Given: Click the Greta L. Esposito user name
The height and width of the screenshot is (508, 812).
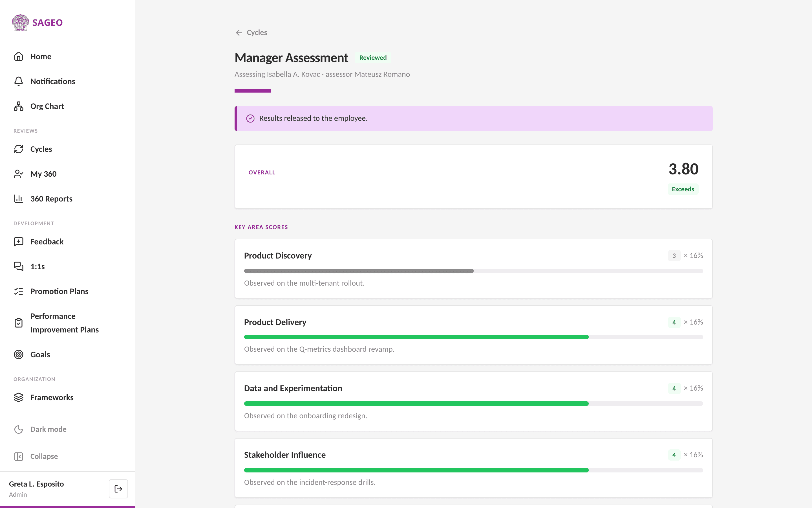Looking at the screenshot, I should pyautogui.click(x=36, y=484).
